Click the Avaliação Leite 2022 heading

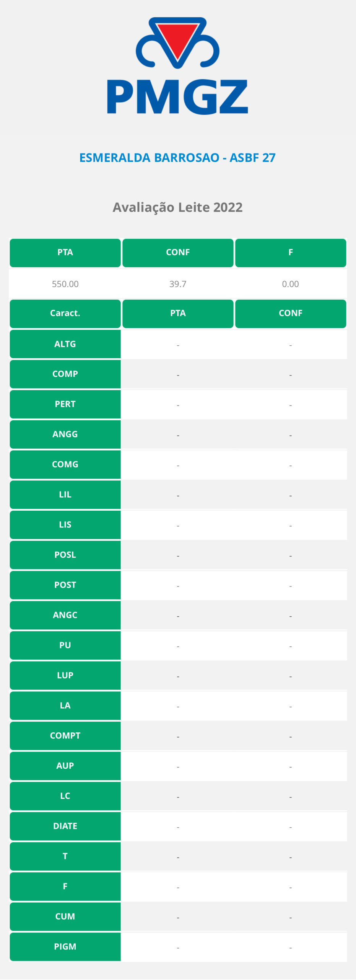tap(177, 207)
